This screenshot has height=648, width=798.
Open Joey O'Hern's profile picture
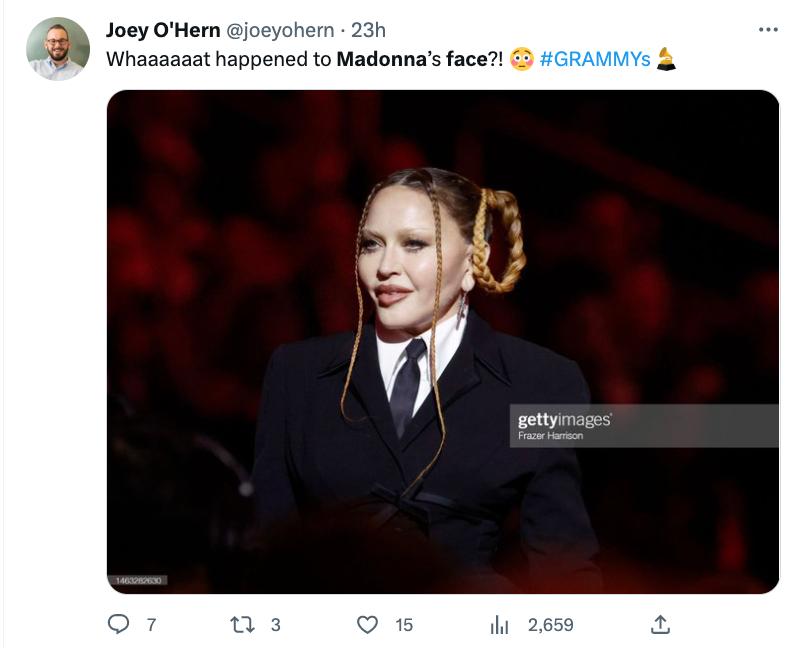coord(58,48)
